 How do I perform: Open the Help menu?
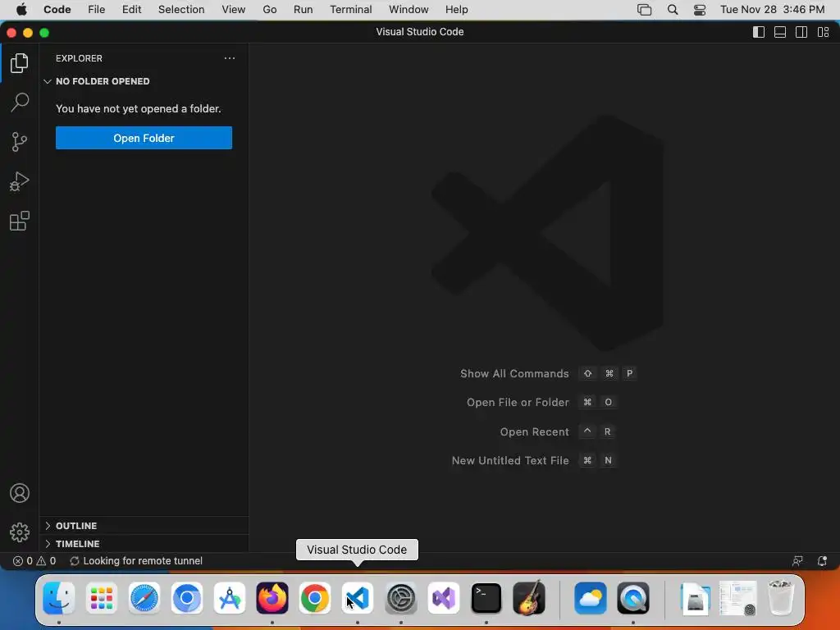(456, 10)
